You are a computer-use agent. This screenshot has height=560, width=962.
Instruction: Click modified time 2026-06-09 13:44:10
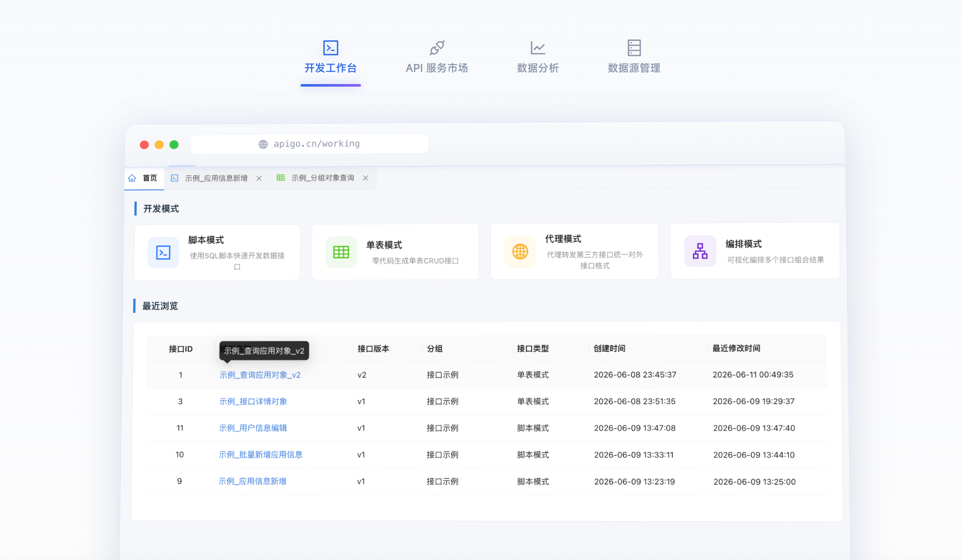pos(754,455)
